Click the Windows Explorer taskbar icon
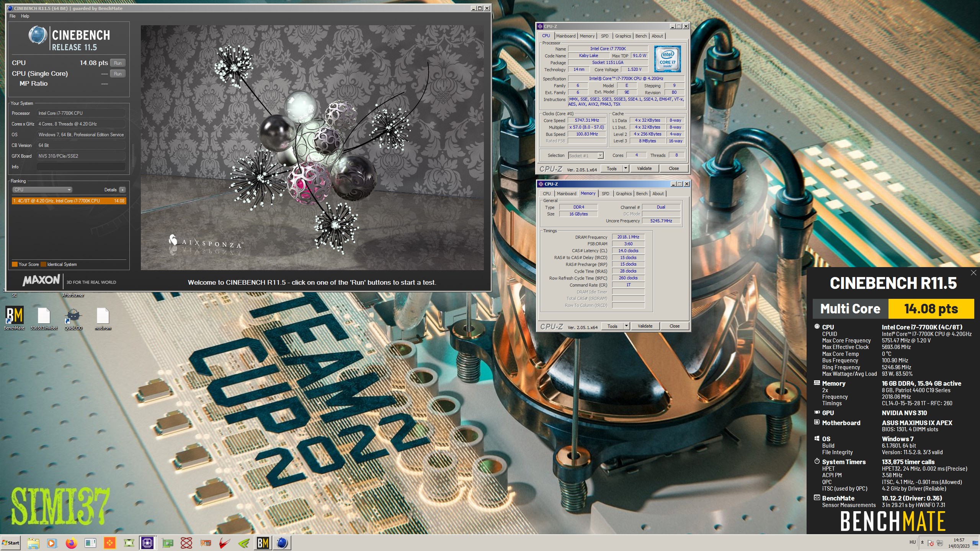 (33, 543)
